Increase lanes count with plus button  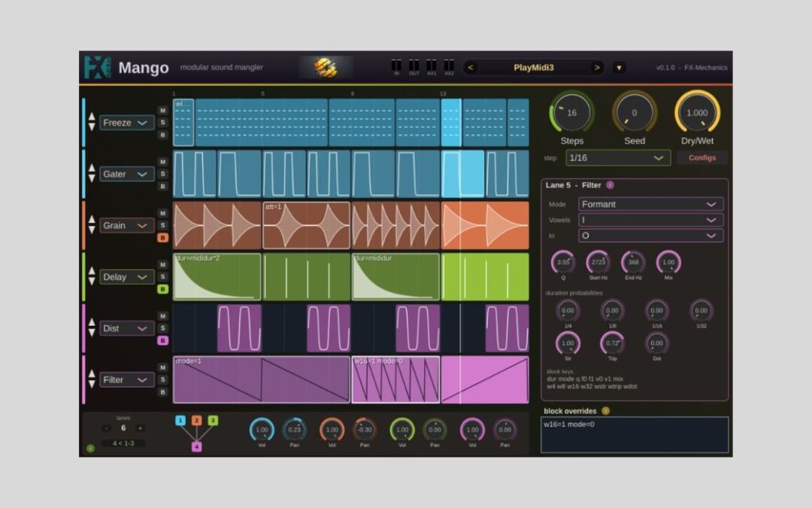click(139, 428)
